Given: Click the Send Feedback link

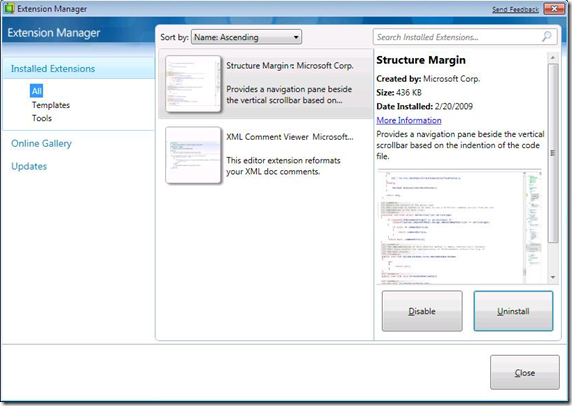Looking at the screenshot, I should point(515,9).
